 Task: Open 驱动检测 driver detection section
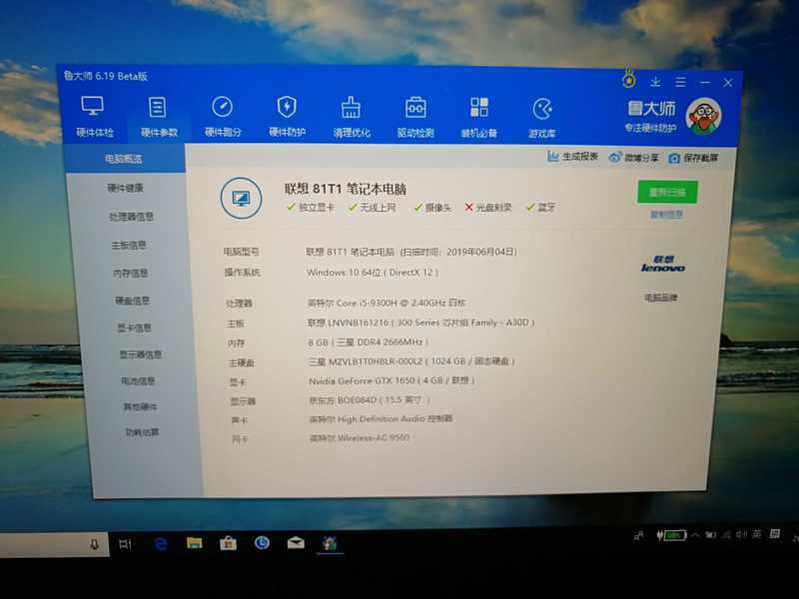pyautogui.click(x=415, y=118)
